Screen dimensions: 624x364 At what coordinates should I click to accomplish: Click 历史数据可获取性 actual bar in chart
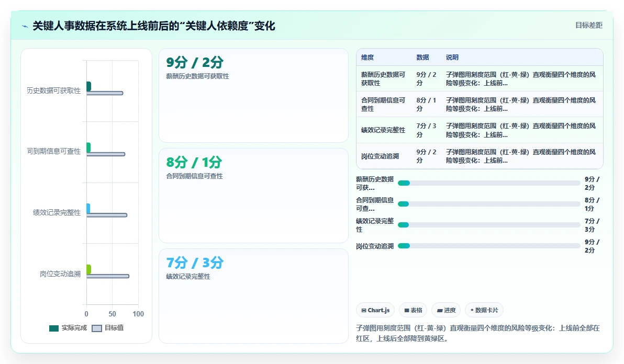(x=89, y=86)
